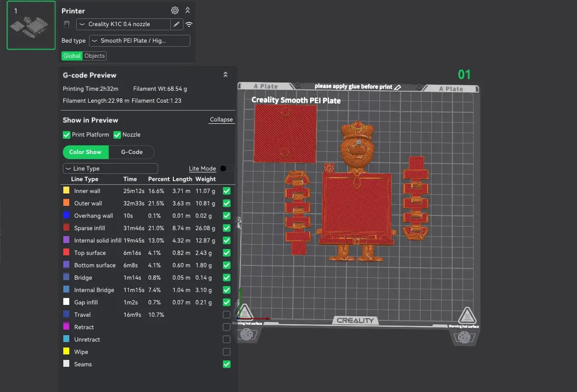This screenshot has height=392, width=577.
Task: Show Travel moves in preview
Action: (x=227, y=315)
